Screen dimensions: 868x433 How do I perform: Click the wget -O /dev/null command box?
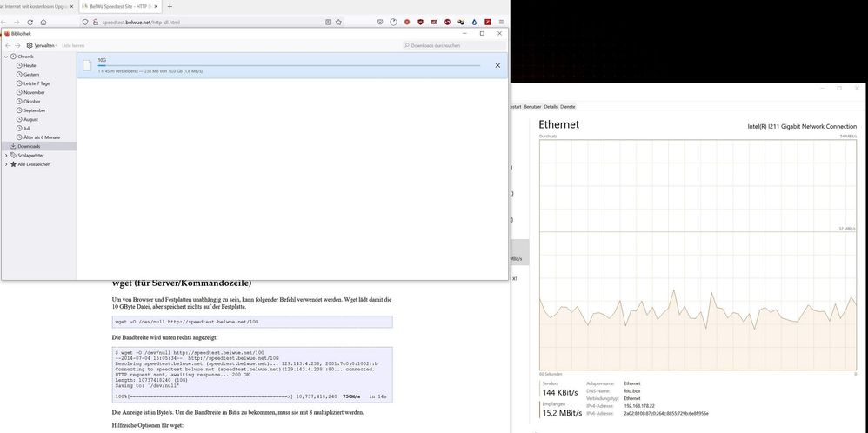(x=252, y=322)
